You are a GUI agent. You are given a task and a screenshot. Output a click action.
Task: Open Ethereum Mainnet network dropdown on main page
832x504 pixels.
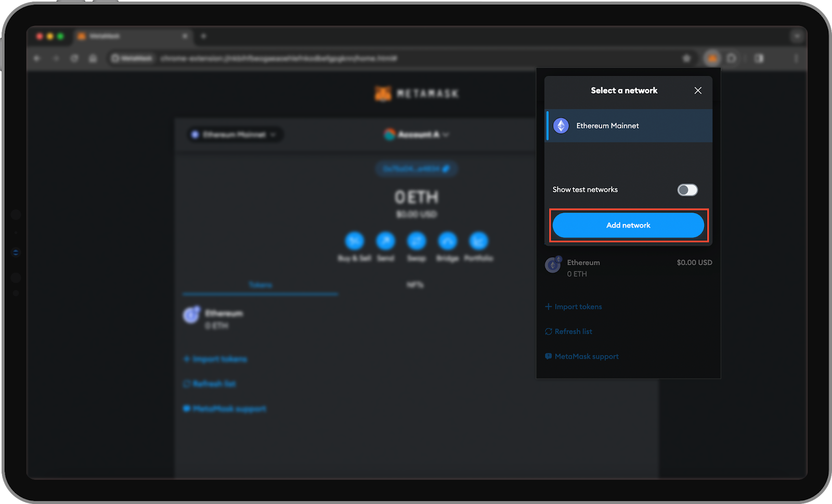click(235, 135)
